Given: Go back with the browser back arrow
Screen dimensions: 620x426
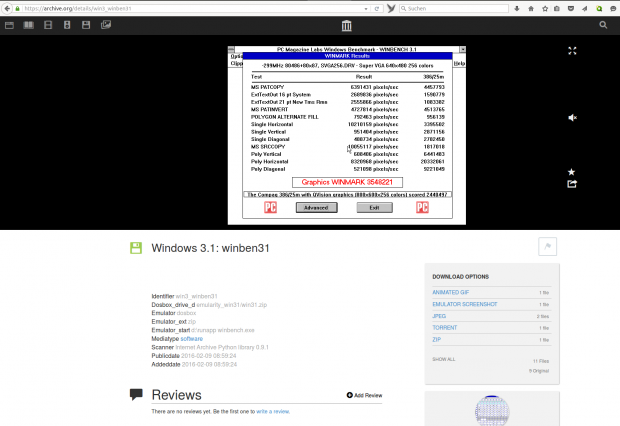Looking at the screenshot, I should point(7,8).
